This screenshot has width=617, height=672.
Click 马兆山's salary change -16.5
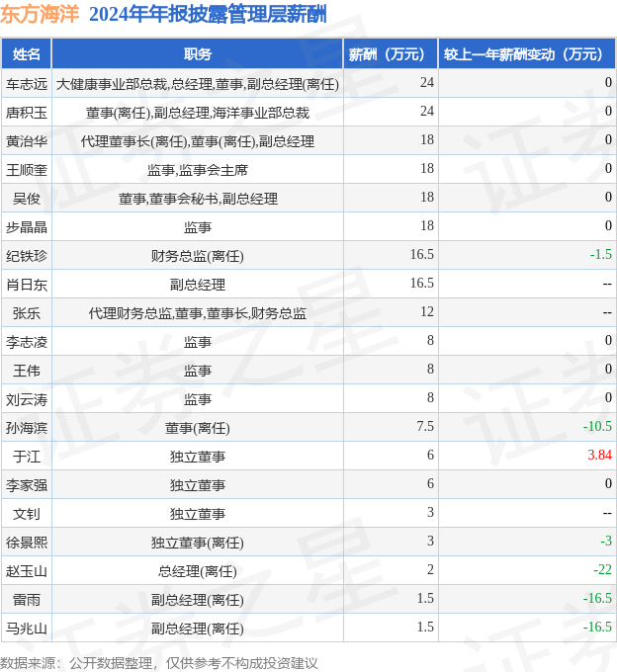tap(597, 627)
